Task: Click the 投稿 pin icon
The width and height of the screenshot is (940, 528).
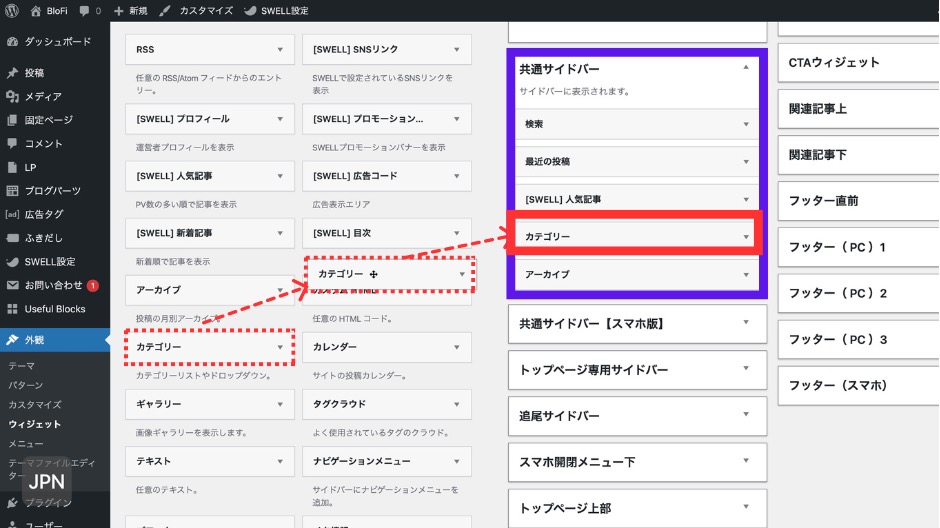Action: click(12, 73)
